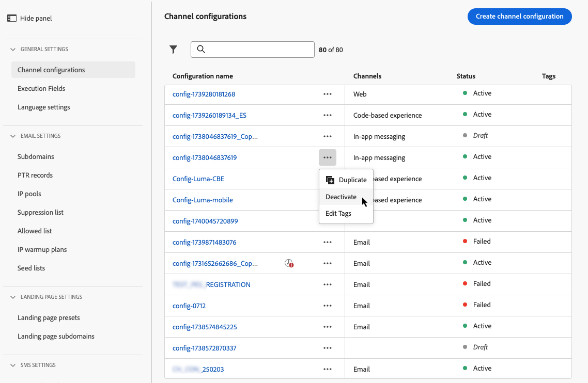This screenshot has width=588, height=383.
Task: Click the ellipsis for config-1738572870337
Action: tap(328, 348)
